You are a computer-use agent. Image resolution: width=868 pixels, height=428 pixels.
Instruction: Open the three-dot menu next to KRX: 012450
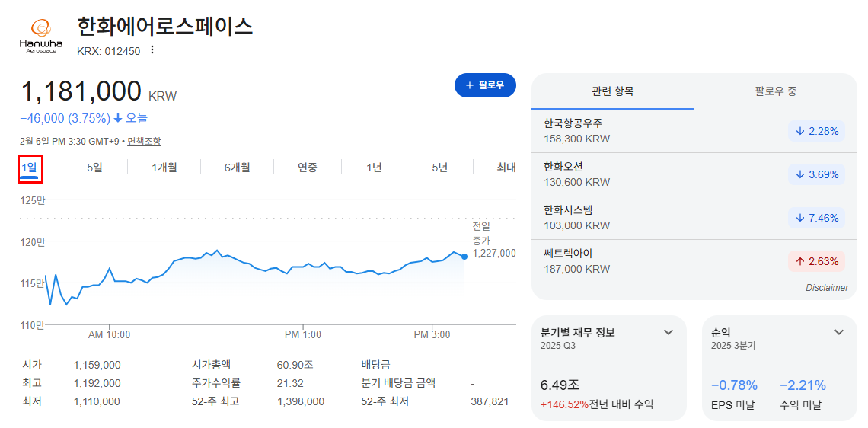click(152, 50)
